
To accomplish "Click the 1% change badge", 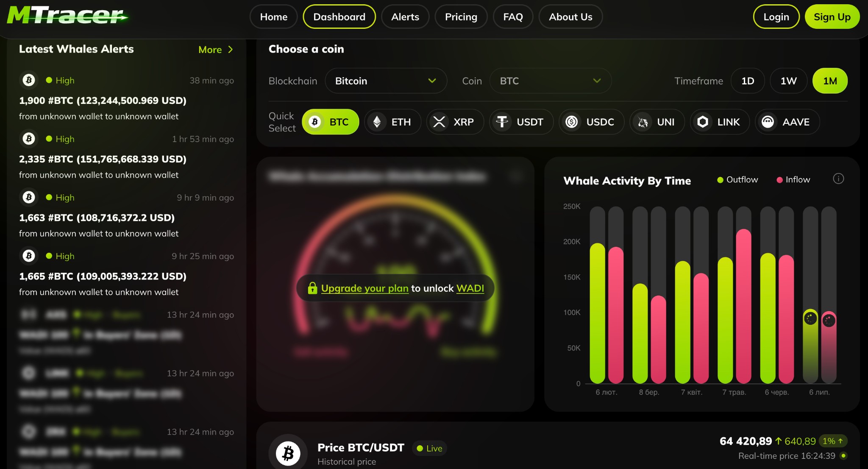I will pyautogui.click(x=833, y=441).
